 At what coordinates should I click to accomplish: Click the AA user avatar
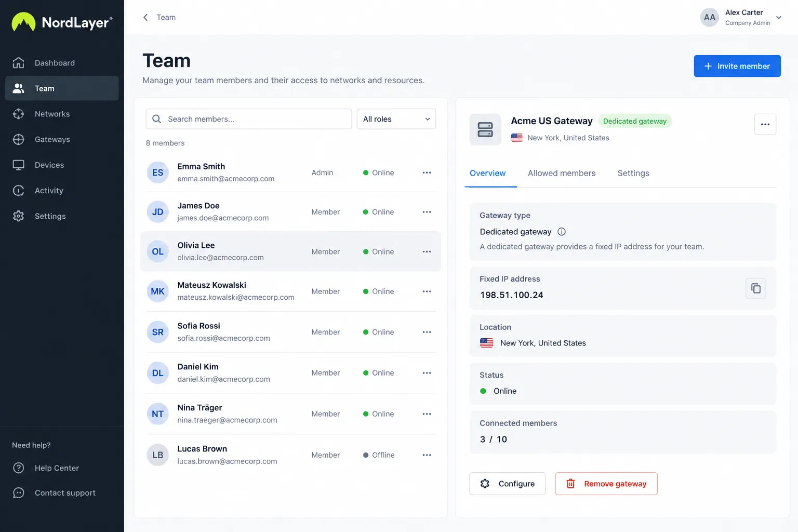click(x=709, y=17)
